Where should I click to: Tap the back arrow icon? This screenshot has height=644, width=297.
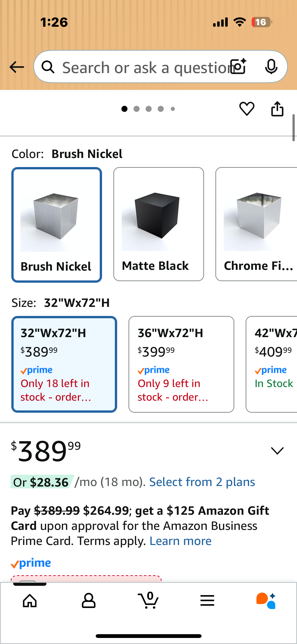click(17, 67)
